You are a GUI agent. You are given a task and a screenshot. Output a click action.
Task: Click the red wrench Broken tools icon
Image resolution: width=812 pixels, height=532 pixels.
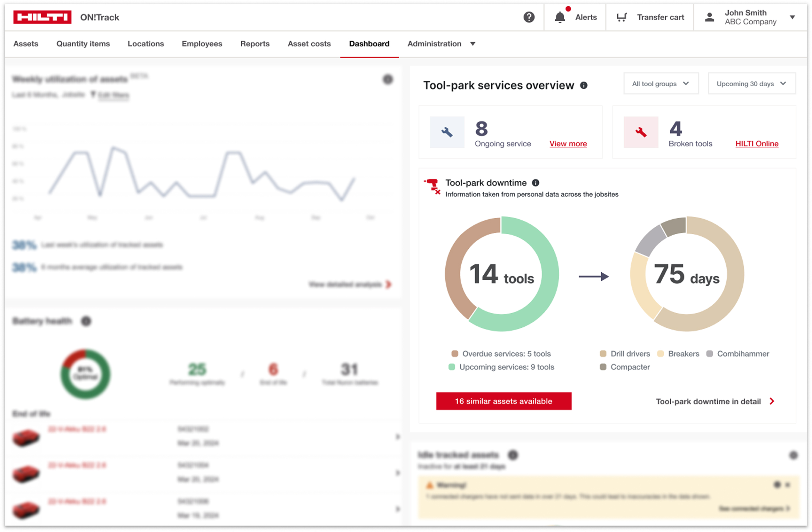(x=641, y=132)
